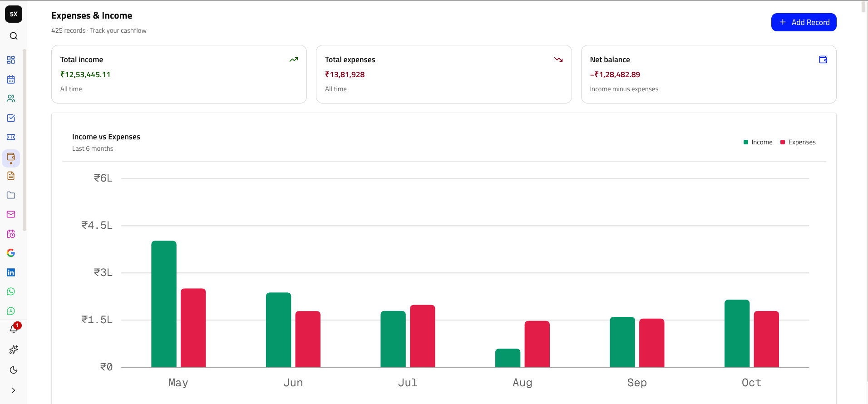Open the people contacts icon
Viewport: 868px width, 404px height.
pyautogui.click(x=11, y=99)
